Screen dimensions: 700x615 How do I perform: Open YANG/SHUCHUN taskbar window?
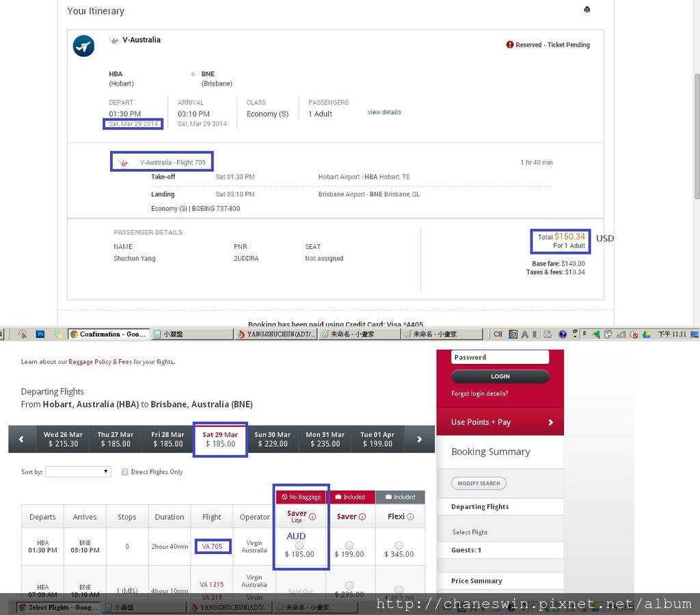coord(276,334)
